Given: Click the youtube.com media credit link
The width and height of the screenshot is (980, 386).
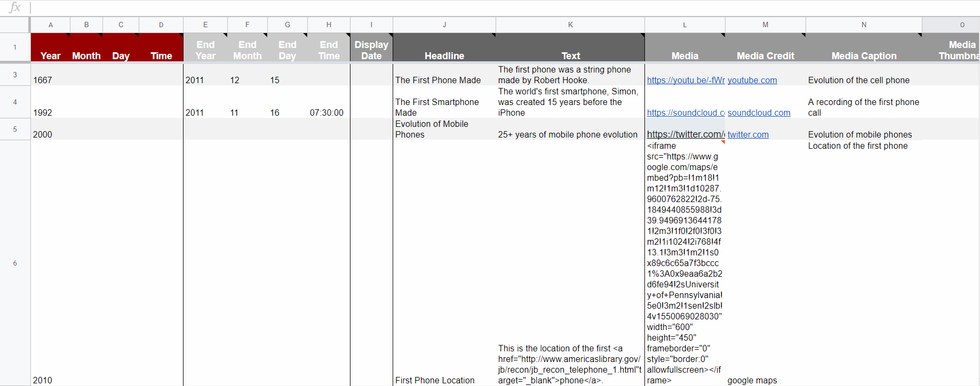Looking at the screenshot, I should point(752,80).
